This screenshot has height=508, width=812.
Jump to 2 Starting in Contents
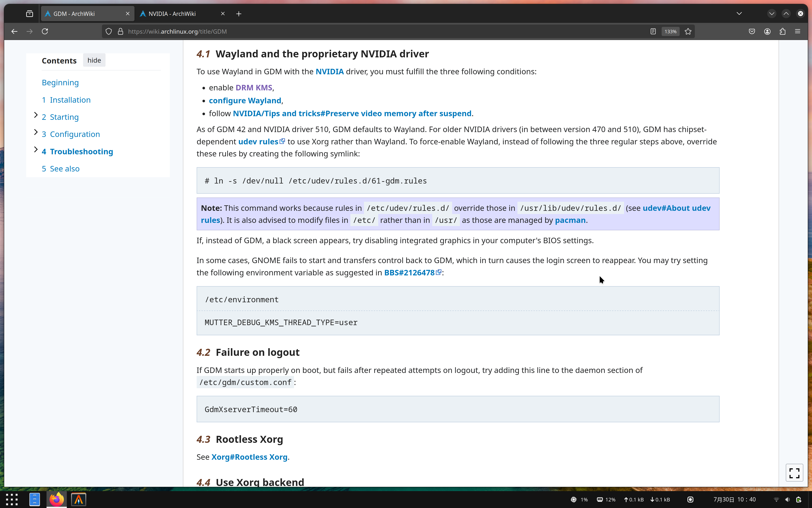60,117
